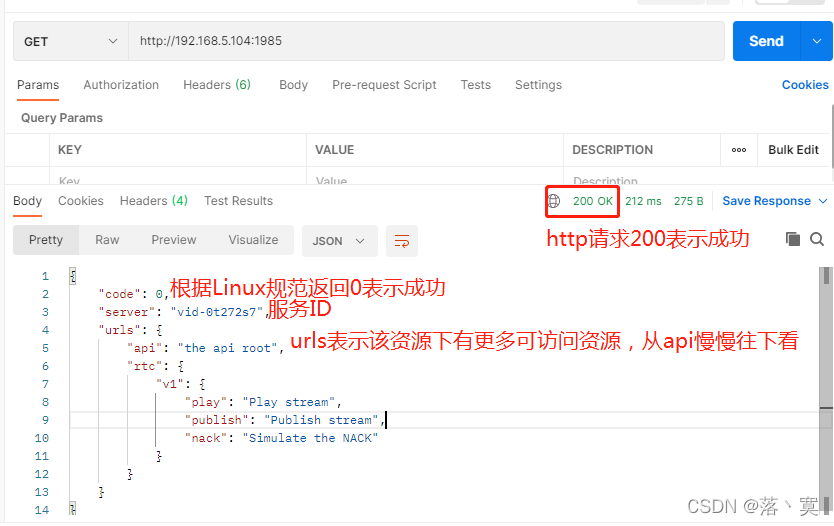Switch to Preview view
834x526 pixels.
pyautogui.click(x=173, y=240)
